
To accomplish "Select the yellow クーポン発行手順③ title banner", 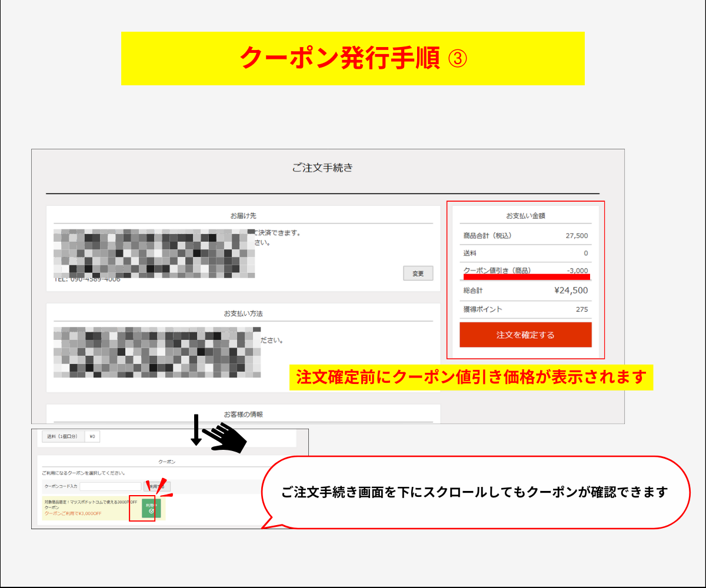I will click(352, 58).
